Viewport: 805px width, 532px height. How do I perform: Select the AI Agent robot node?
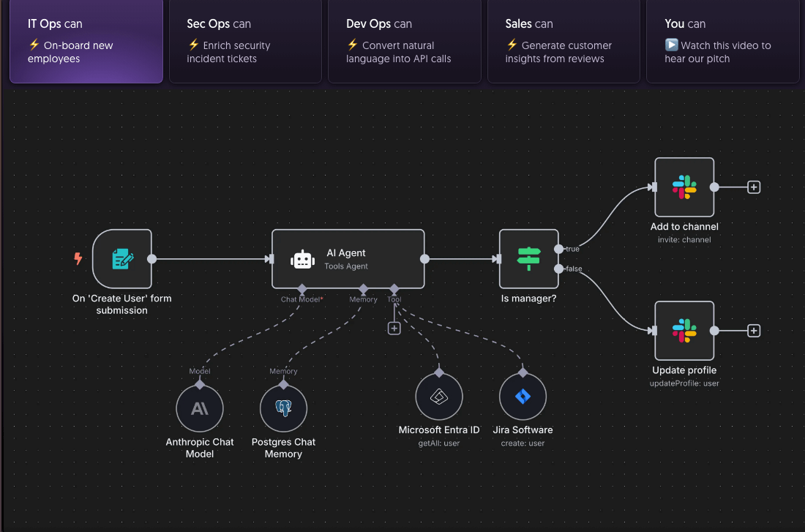348,259
